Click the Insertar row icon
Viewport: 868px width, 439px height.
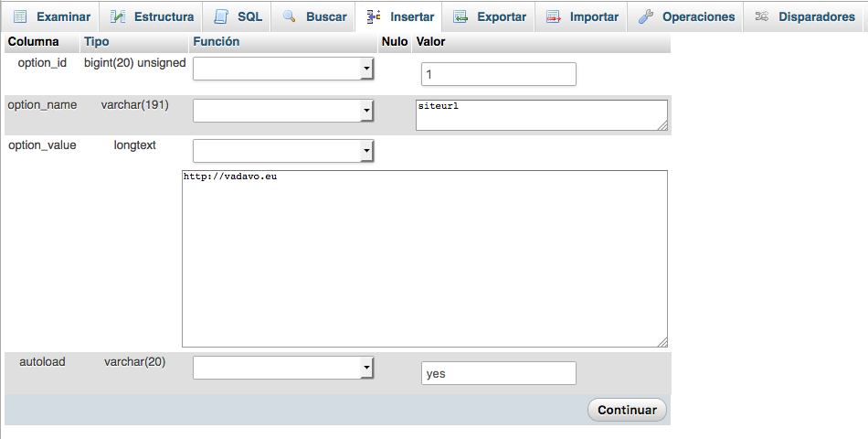pyautogui.click(x=374, y=16)
